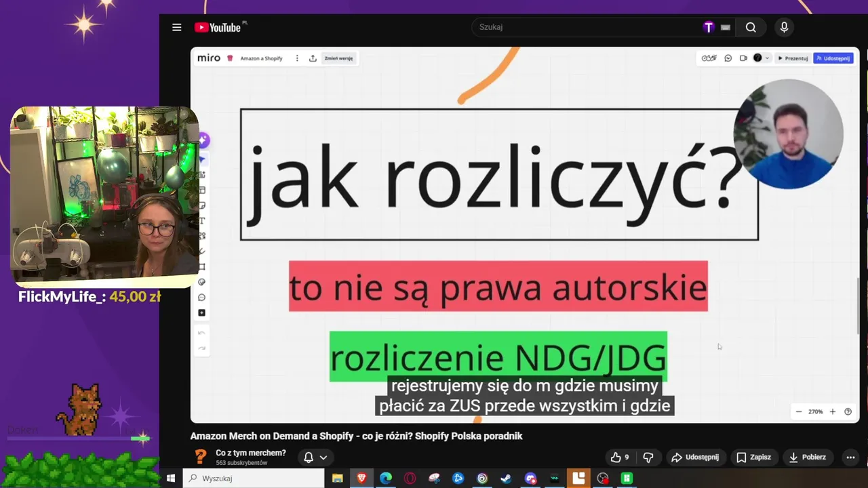The height and width of the screenshot is (488, 868).
Task: Open the on-screen keyboard in search box
Action: click(726, 27)
